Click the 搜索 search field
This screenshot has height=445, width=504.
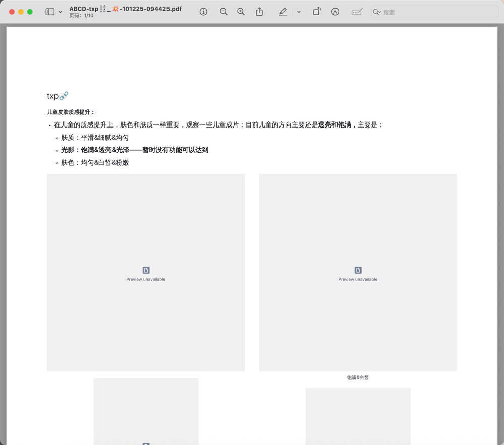click(x=434, y=11)
